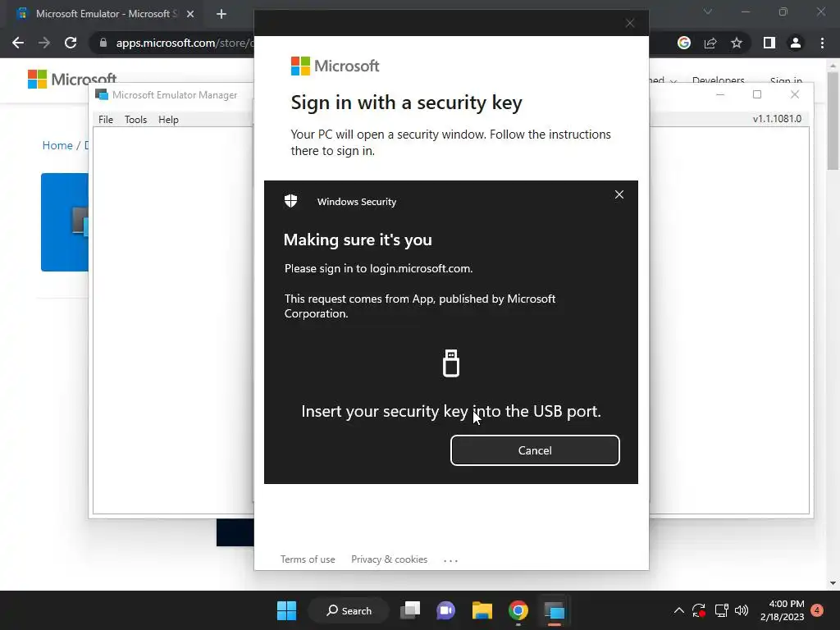Open File Explorer from taskbar

(482, 610)
